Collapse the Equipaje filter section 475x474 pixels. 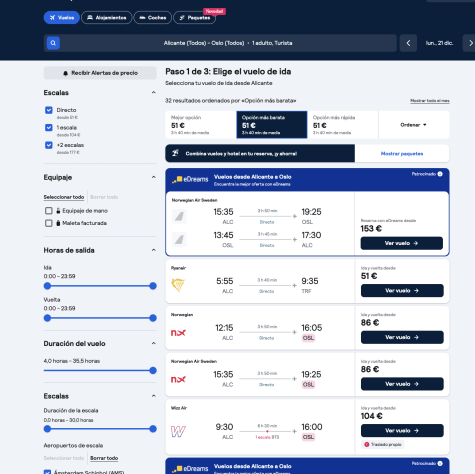pyautogui.click(x=153, y=177)
